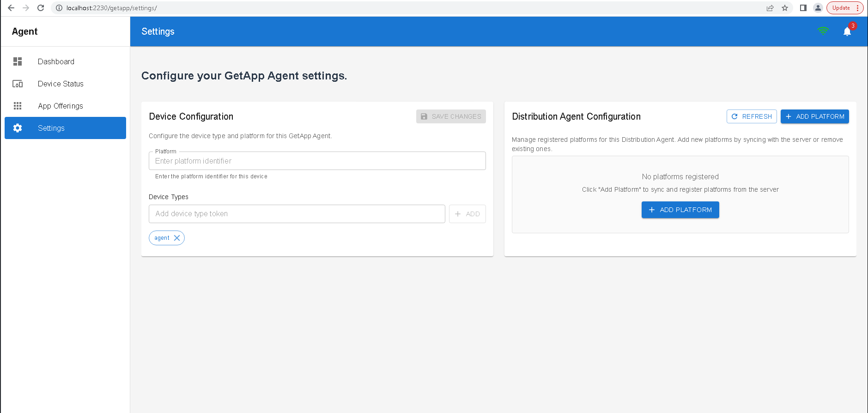Click the "No platforms registered" text

coord(680,176)
